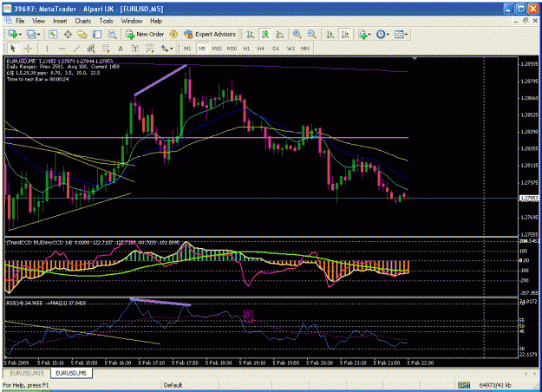Viewport: 542px width, 392px height.
Task: Select the Fibonacci Retracement tool
Action: coord(106,49)
